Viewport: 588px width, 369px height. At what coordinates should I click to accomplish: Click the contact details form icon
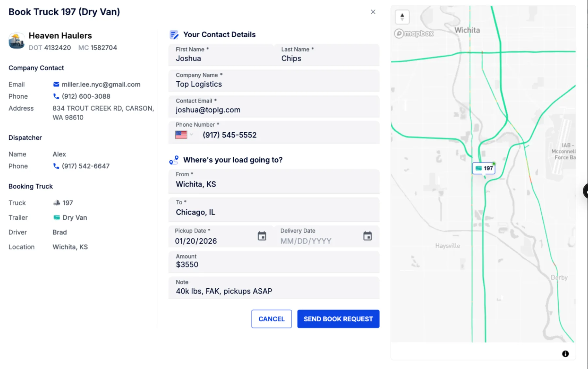(x=174, y=35)
